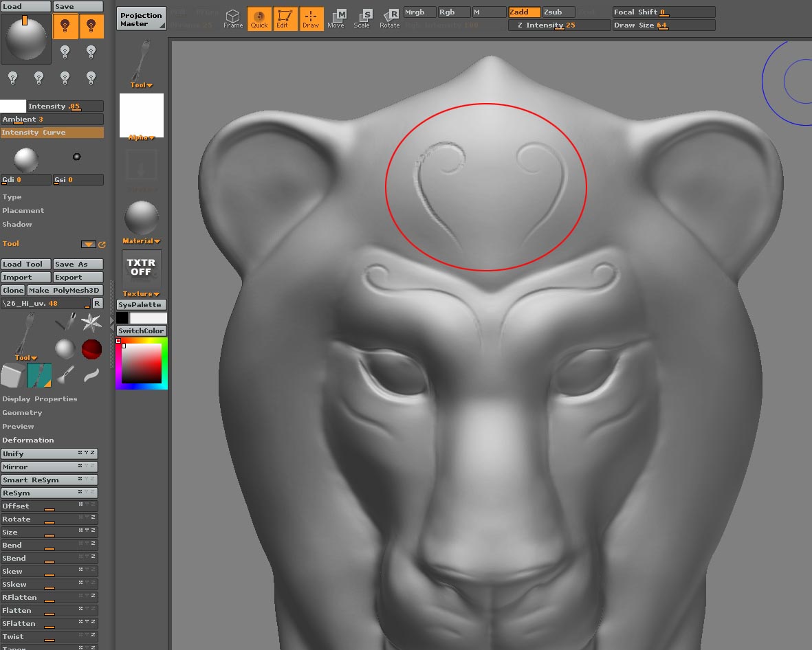
Task: Click the Smart ReSym button
Action: 50,480
